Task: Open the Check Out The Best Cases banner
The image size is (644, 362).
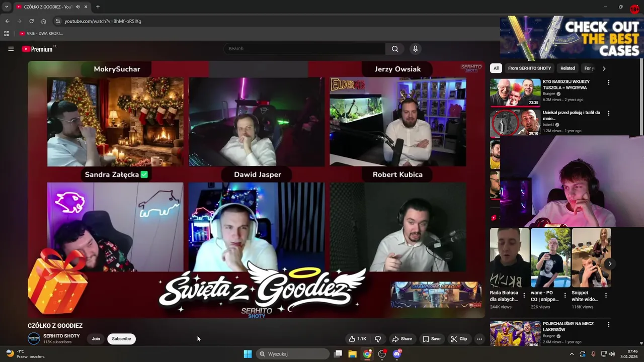Action: tap(572, 38)
